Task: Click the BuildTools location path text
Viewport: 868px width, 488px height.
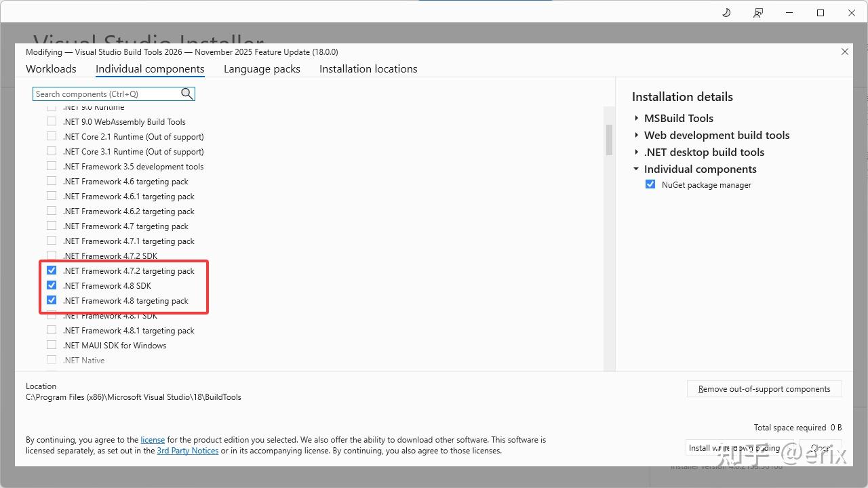Action: [x=134, y=397]
